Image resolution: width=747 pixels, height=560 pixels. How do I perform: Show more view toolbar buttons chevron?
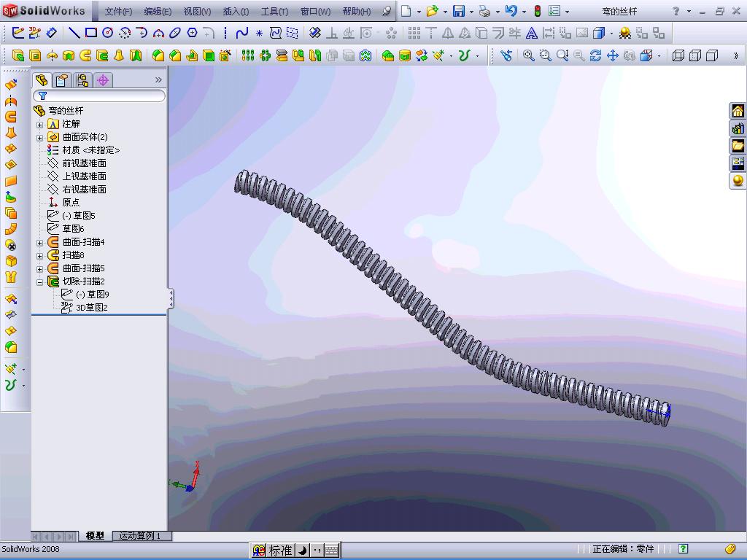[x=736, y=55]
